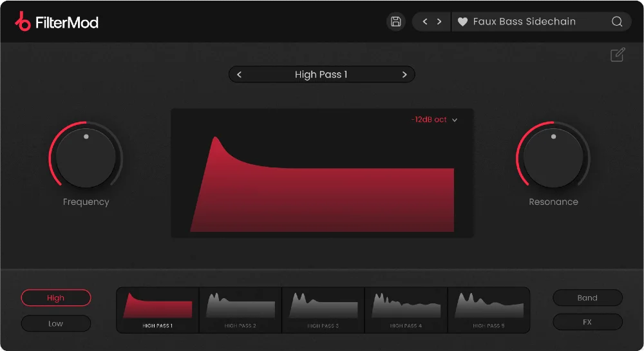Go to previous preset with left arrow
This screenshot has width=644, height=351.
click(x=425, y=22)
